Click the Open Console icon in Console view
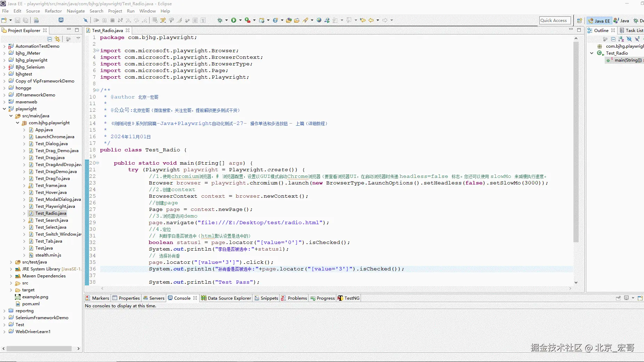This screenshot has height=362, width=644. 640,298
